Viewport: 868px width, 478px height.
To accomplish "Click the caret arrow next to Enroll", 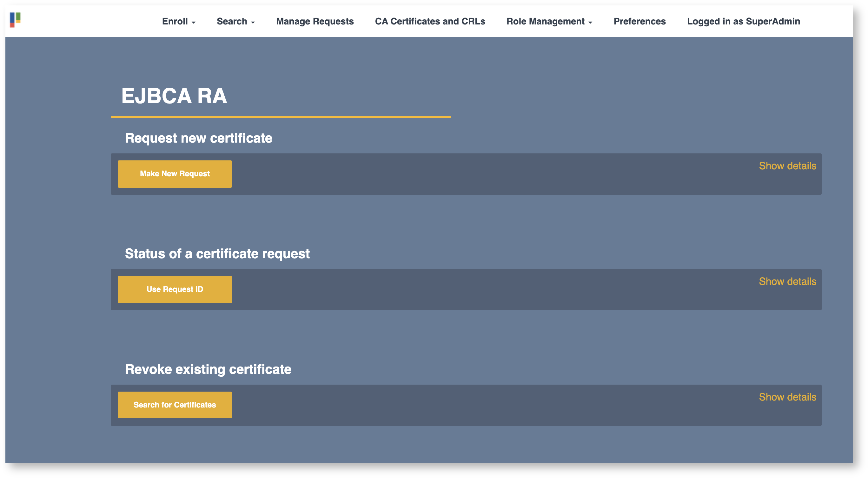I will click(193, 23).
